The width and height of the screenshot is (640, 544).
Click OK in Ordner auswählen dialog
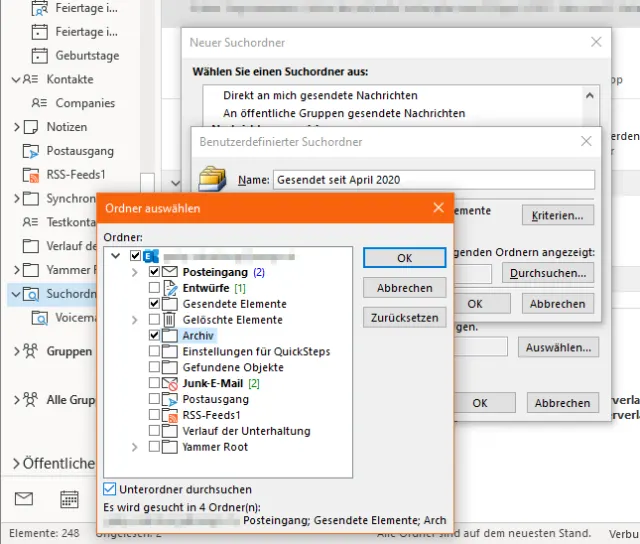(404, 257)
